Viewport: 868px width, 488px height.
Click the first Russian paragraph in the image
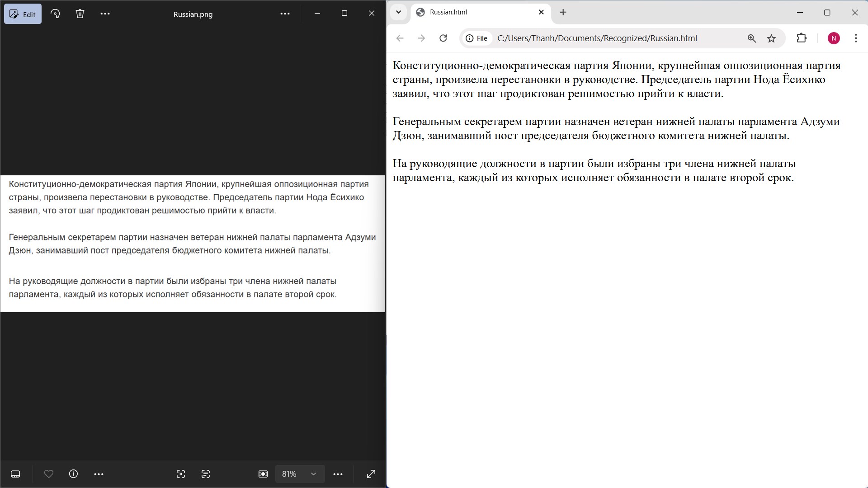pos(189,197)
